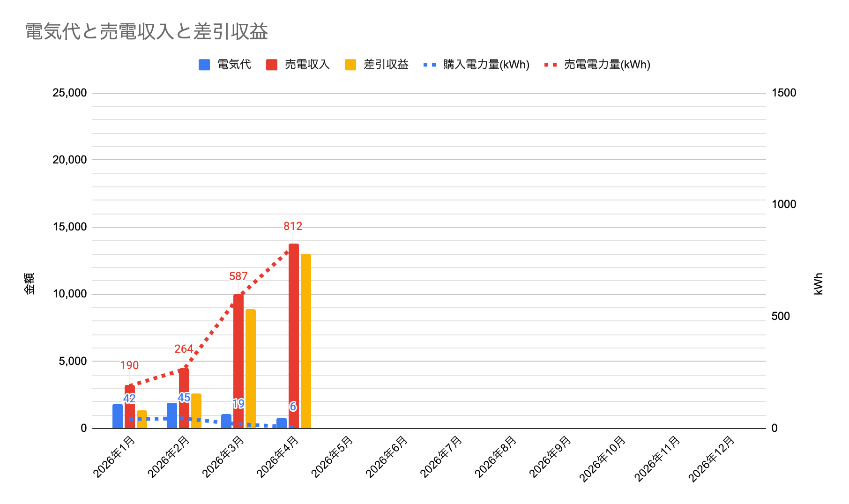Viewport: 849px width, 504px height.
Task: Click the blue 電気代 legend swatch
Action: pos(204,65)
